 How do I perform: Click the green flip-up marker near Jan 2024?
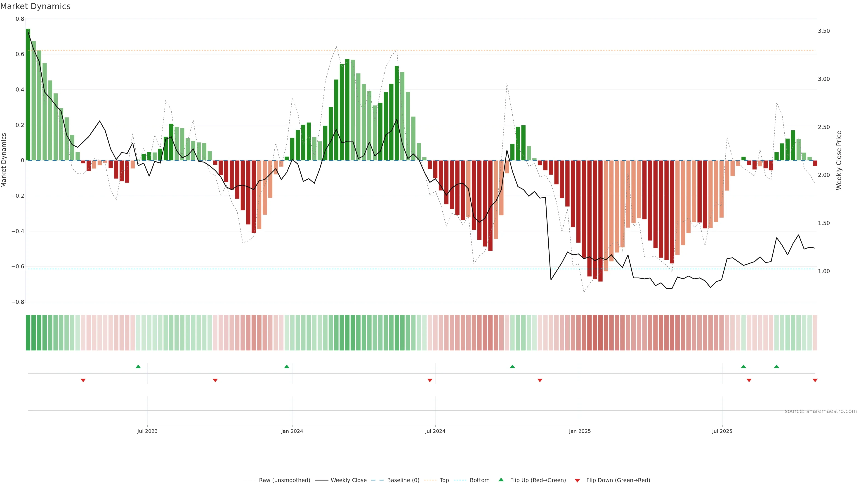287,366
